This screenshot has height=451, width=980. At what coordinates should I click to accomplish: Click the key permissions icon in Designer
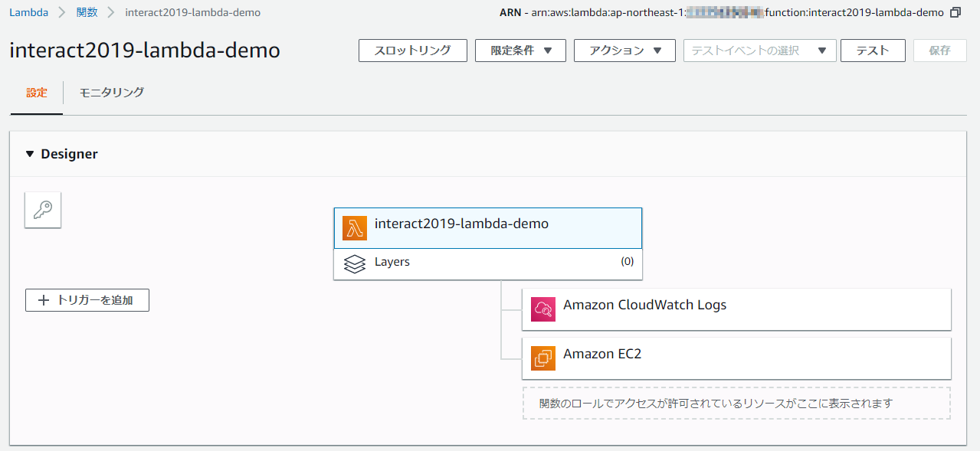[42, 210]
